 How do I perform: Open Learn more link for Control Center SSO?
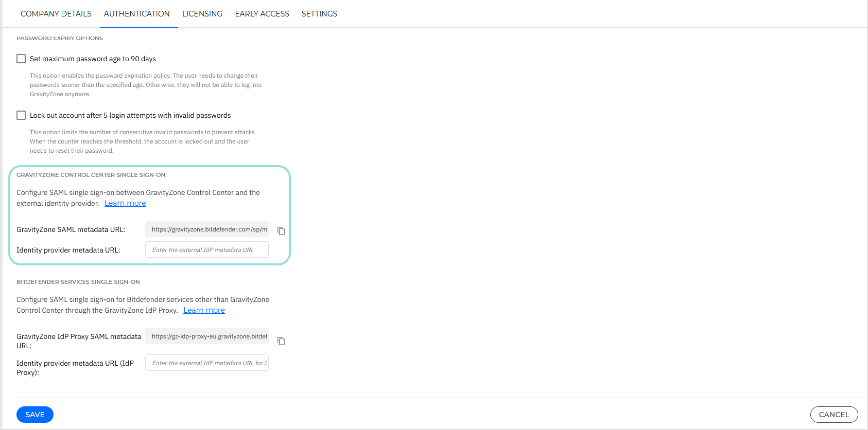(x=125, y=203)
